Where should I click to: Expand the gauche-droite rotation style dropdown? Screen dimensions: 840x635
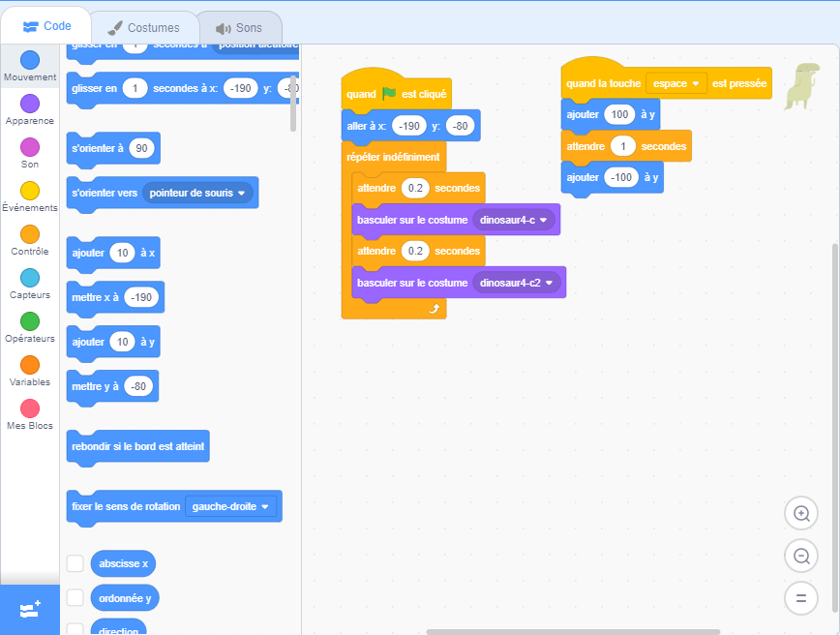coord(230,506)
